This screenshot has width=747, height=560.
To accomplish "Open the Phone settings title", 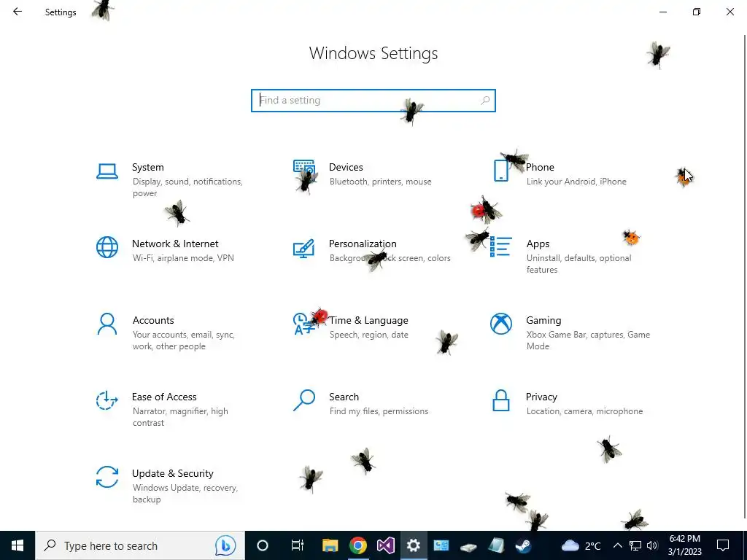I will (540, 167).
